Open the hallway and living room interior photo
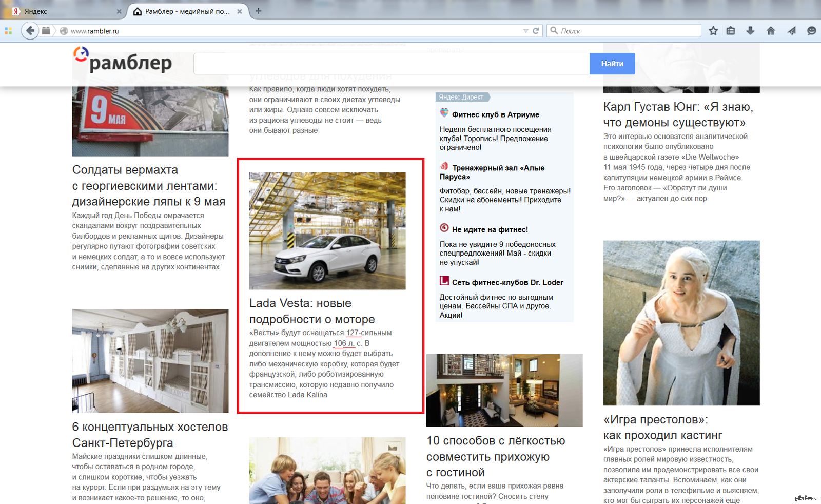Image resolution: width=821 pixels, height=504 pixels. tap(504, 390)
